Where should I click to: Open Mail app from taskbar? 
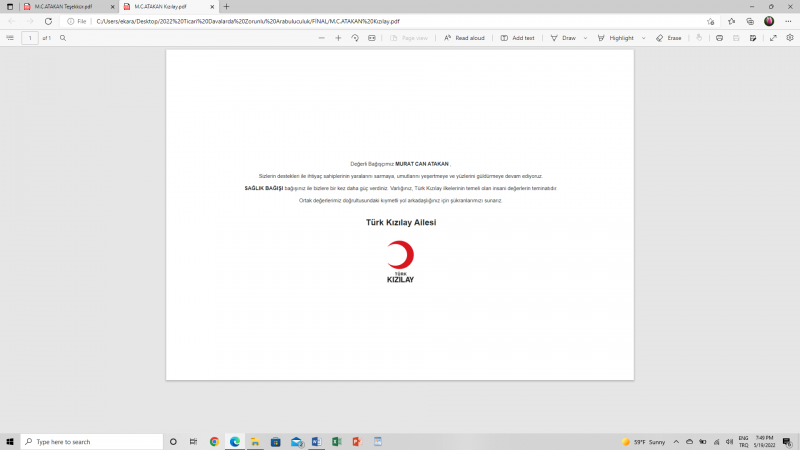296,442
